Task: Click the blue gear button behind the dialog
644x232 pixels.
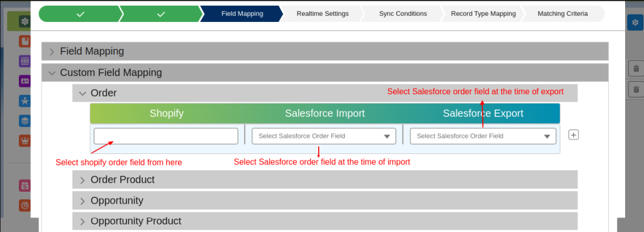Action: (x=635, y=22)
